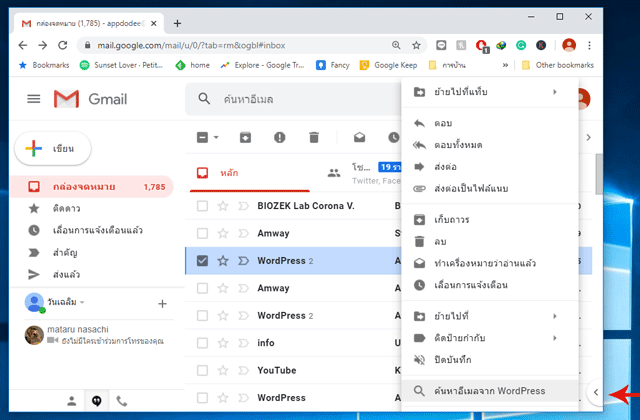Click the zoom magnifier icon in address bar
The width and height of the screenshot is (640, 420).
396,45
